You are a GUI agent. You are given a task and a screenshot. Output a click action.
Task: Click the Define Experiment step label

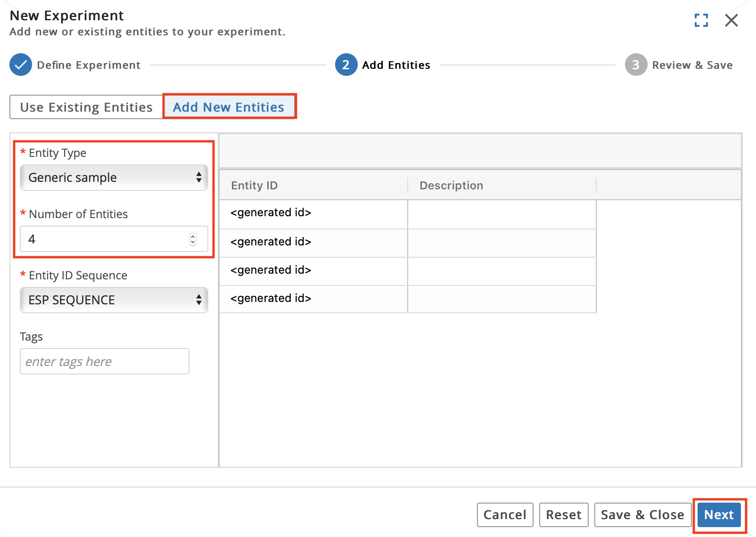coord(89,65)
